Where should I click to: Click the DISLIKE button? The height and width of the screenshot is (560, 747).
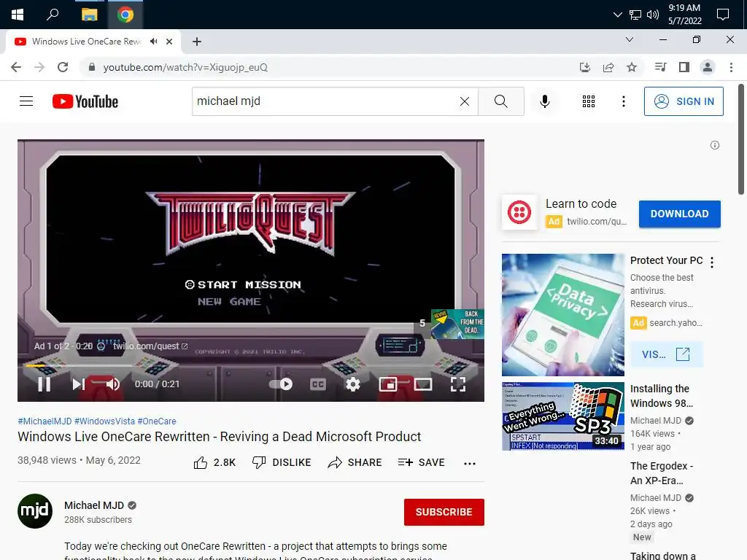282,462
